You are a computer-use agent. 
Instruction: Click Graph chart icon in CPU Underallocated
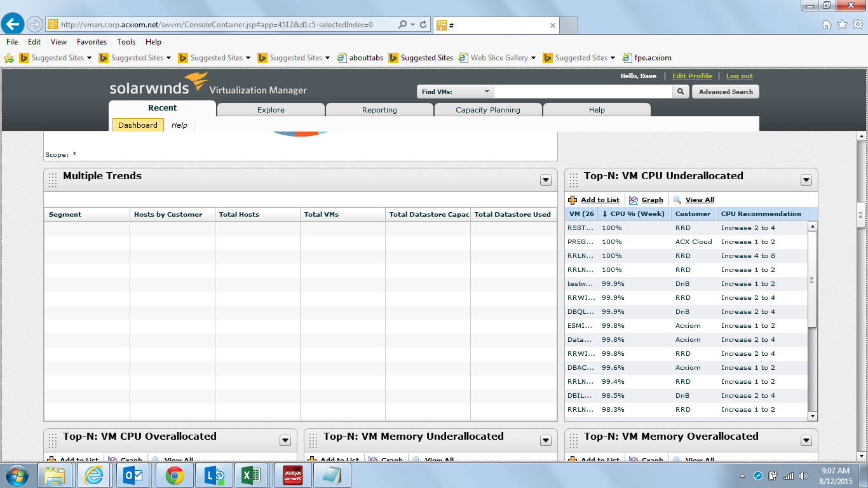click(x=634, y=200)
